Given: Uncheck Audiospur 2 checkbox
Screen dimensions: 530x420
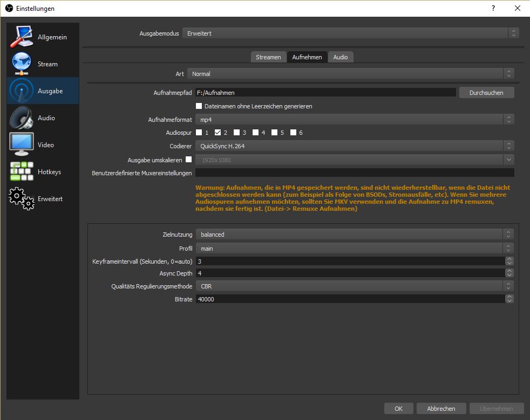Looking at the screenshot, I should coord(218,133).
